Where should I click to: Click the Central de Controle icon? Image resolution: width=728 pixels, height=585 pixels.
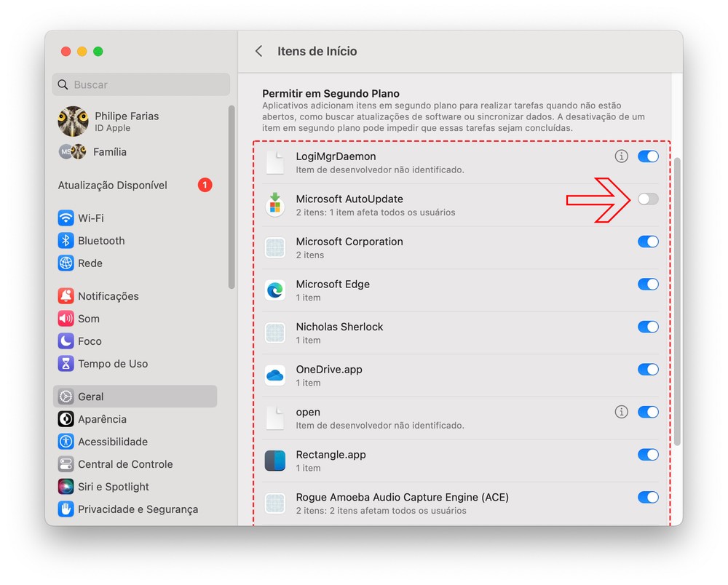[x=66, y=464]
